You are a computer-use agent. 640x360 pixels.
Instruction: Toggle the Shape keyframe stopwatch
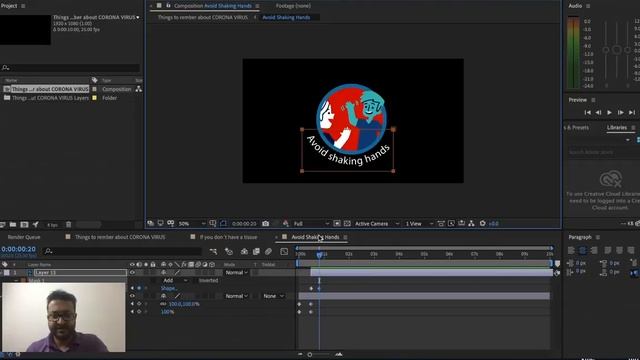(x=139, y=288)
